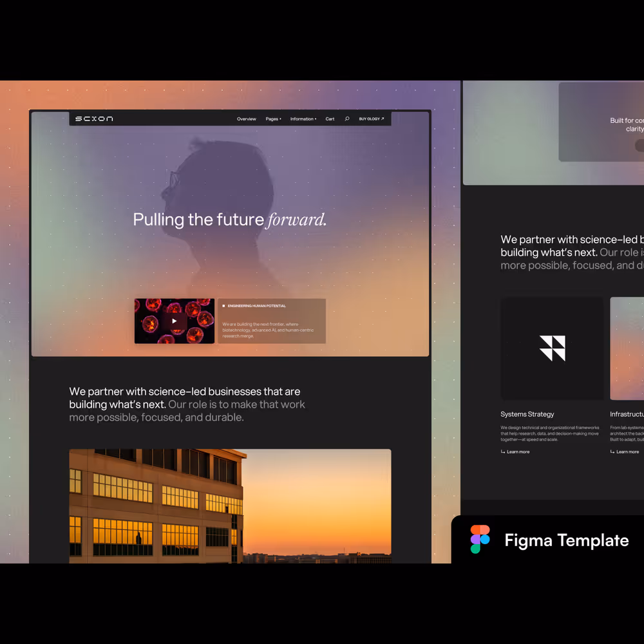Image resolution: width=644 pixels, height=644 pixels.
Task: Select the sunset building photo
Action: pos(230,506)
